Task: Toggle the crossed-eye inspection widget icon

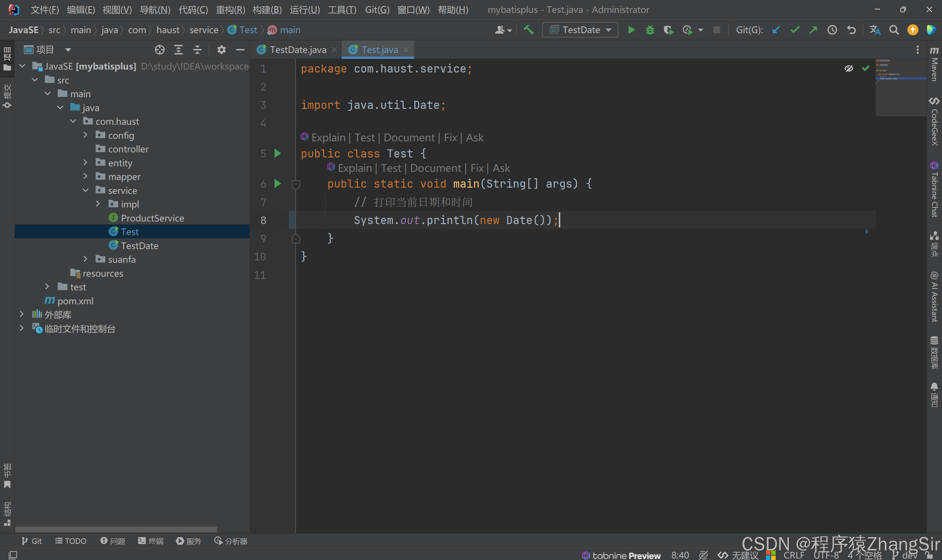Action: [849, 68]
